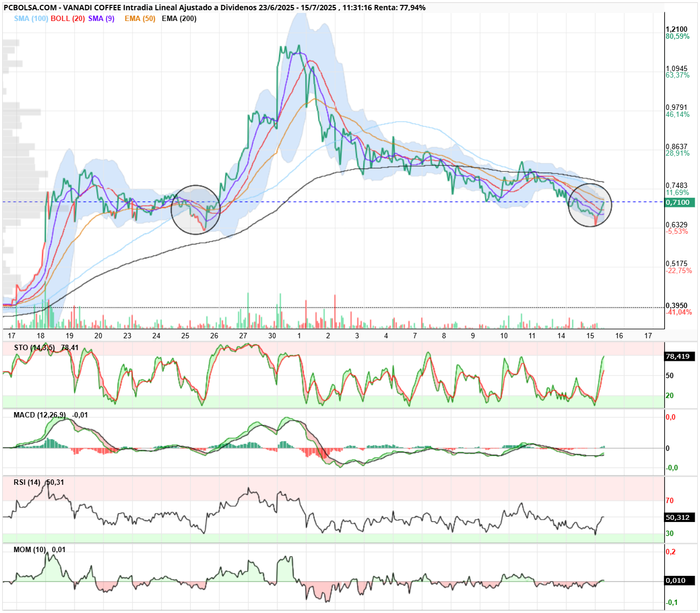Click date 19 on the time axis
Viewport: 700px width, 613px height.
click(70, 336)
